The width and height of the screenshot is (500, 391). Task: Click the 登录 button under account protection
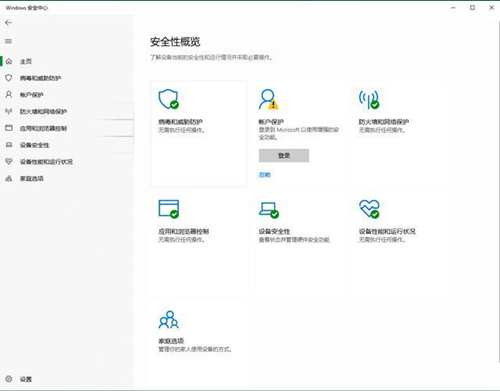284,156
